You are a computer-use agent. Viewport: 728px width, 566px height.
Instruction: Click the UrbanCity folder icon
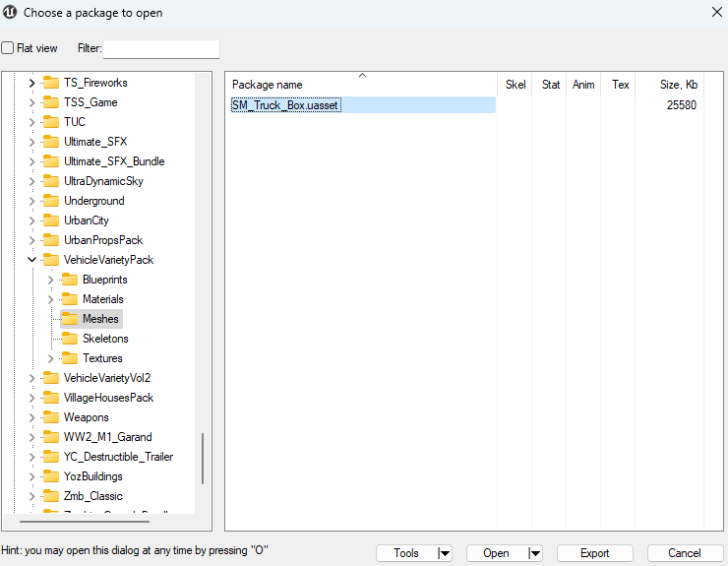(50, 220)
